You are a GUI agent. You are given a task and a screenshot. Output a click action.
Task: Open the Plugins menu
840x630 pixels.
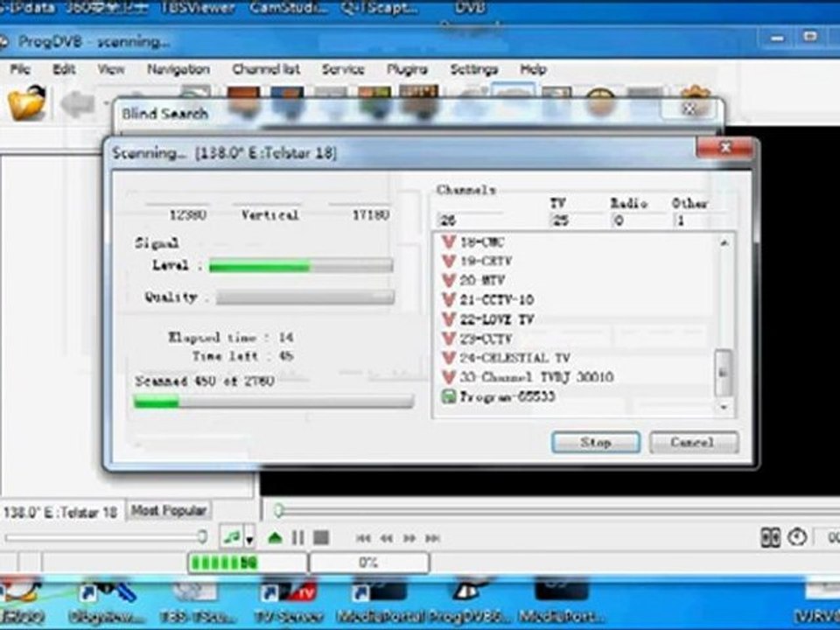pyautogui.click(x=407, y=69)
